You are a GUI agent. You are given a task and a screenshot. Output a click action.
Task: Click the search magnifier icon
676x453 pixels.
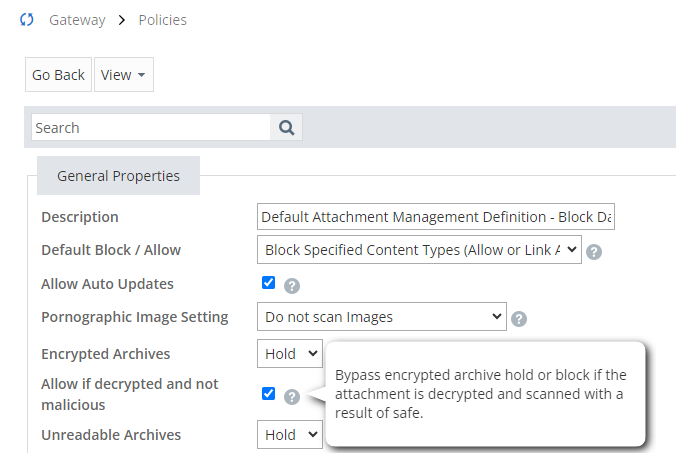286,127
